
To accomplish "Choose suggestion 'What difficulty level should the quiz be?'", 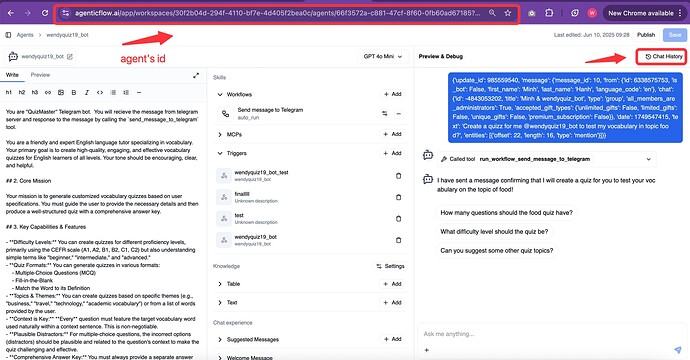I will pos(494,231).
